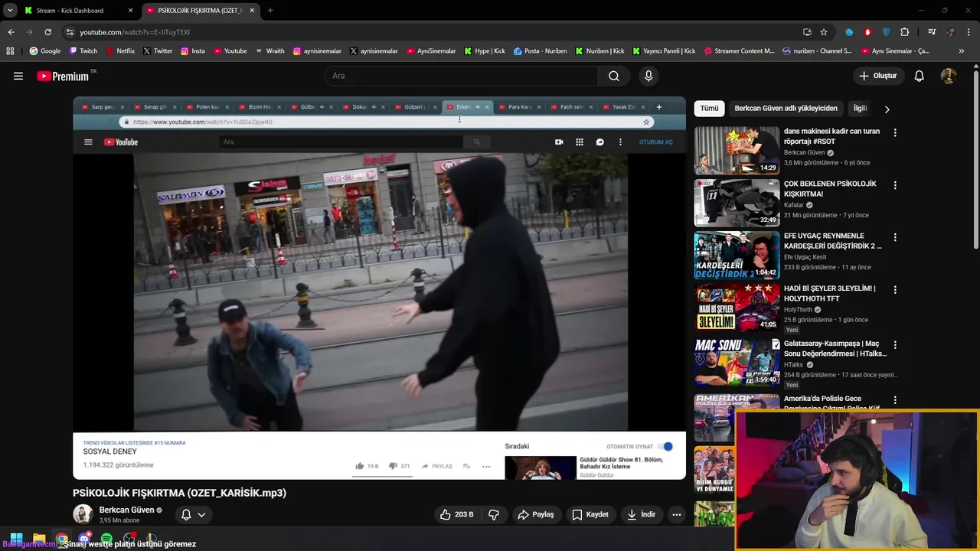This screenshot has height=551, width=980.
Task: Open ÇOK BEKLENEN PSİKOLOJİK KIŞKIRTMA thumbnail
Action: [x=737, y=203]
